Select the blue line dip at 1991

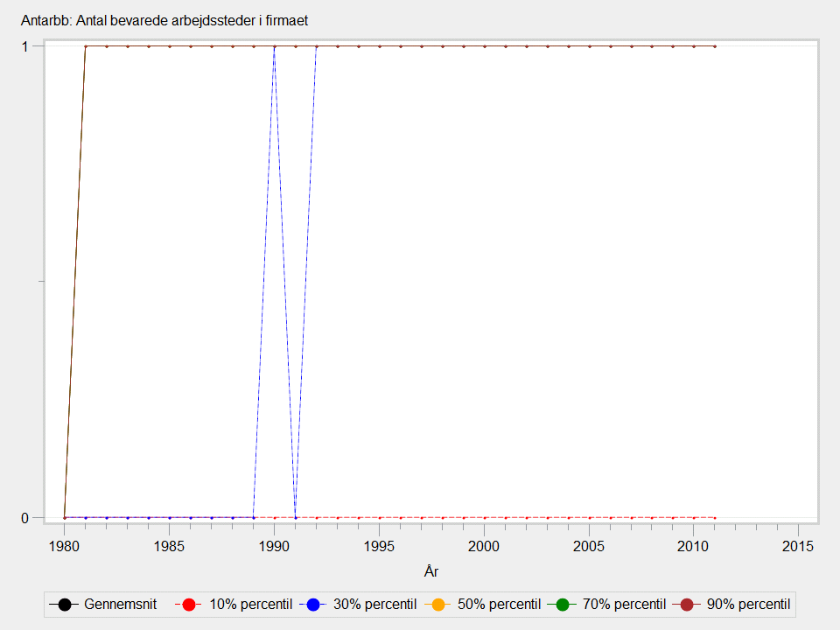(296, 517)
